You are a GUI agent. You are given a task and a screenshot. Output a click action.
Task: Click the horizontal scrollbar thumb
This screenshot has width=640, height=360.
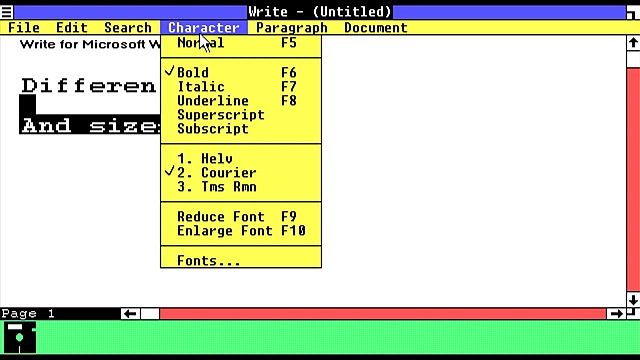tap(150, 313)
